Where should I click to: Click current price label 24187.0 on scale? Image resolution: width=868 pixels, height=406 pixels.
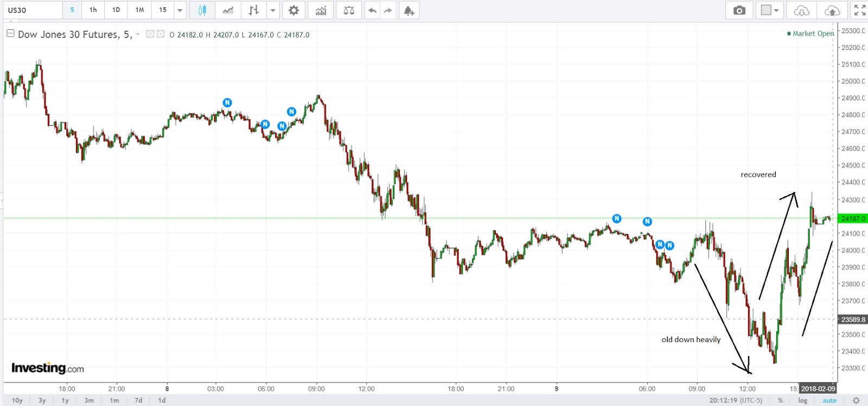853,218
